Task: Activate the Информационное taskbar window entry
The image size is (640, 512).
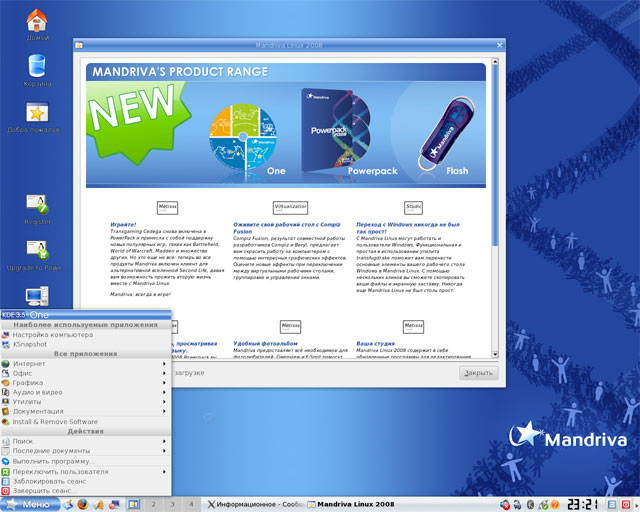Action: tap(255, 505)
